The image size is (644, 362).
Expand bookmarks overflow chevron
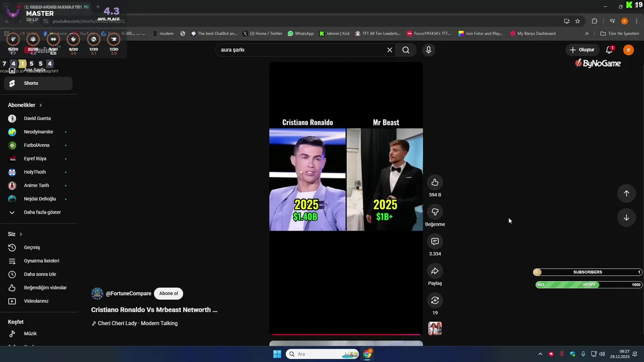pos(587,34)
